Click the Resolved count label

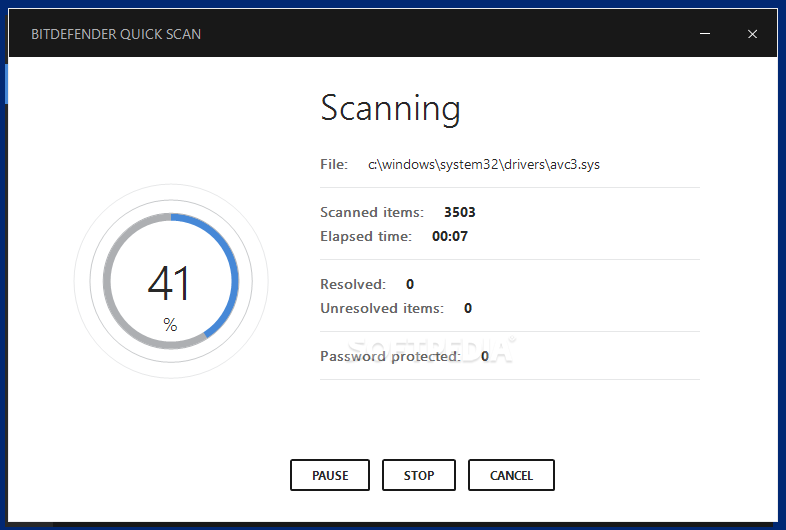pyautogui.click(x=353, y=284)
